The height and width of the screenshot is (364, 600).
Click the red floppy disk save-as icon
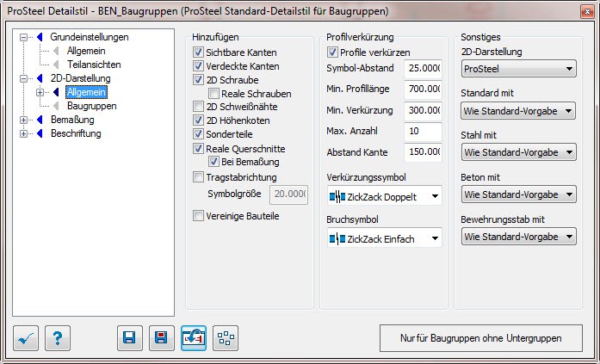click(162, 338)
